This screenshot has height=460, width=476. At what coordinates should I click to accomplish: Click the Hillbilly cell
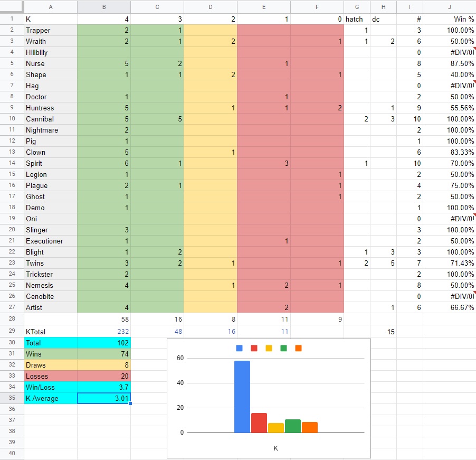51,52
